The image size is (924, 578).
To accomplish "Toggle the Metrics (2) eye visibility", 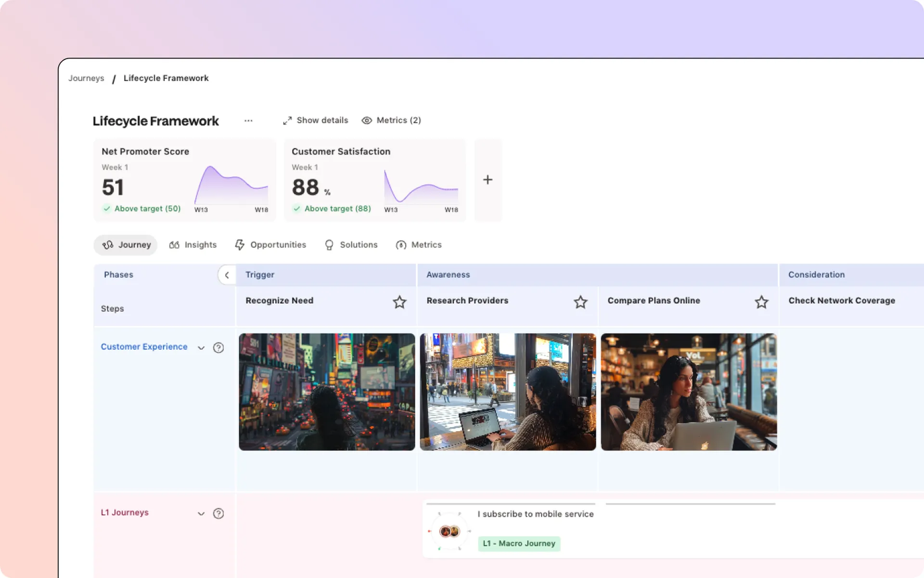I will point(367,120).
